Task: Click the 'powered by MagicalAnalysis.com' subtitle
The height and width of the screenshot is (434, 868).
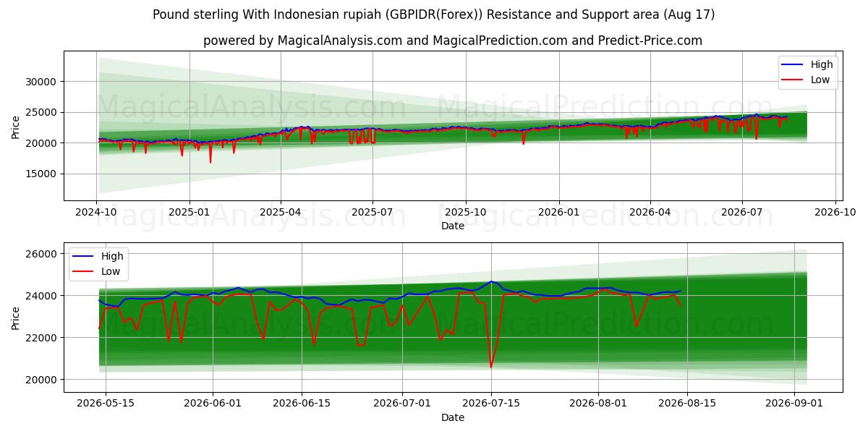Action: pyautogui.click(x=453, y=41)
